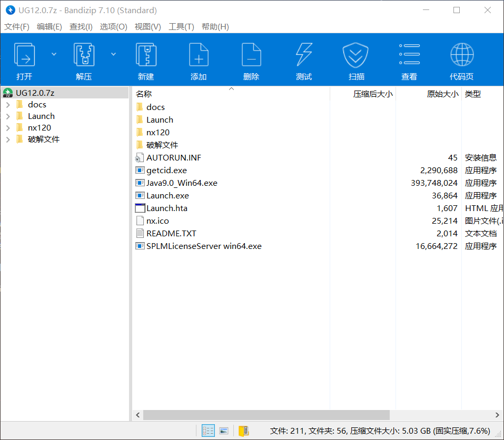This screenshot has height=440, width=504.
Task: Open the dropdown arrow next to 打开
Action: 54,54
